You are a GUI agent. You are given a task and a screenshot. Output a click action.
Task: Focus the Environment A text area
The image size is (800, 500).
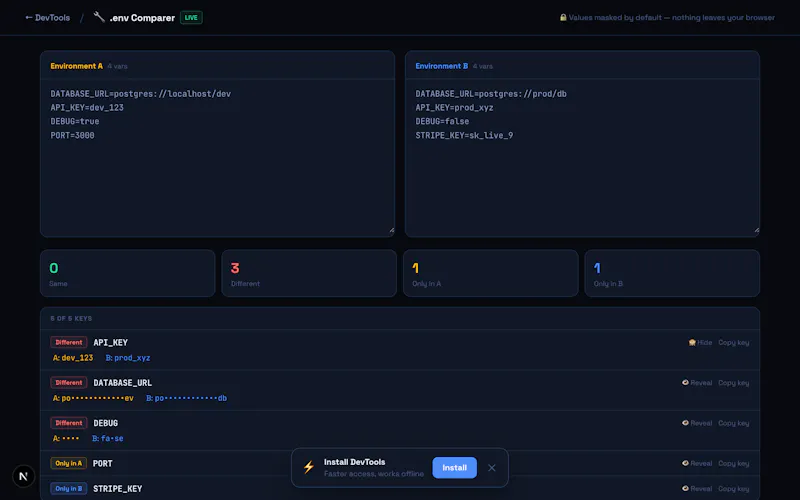point(217,158)
